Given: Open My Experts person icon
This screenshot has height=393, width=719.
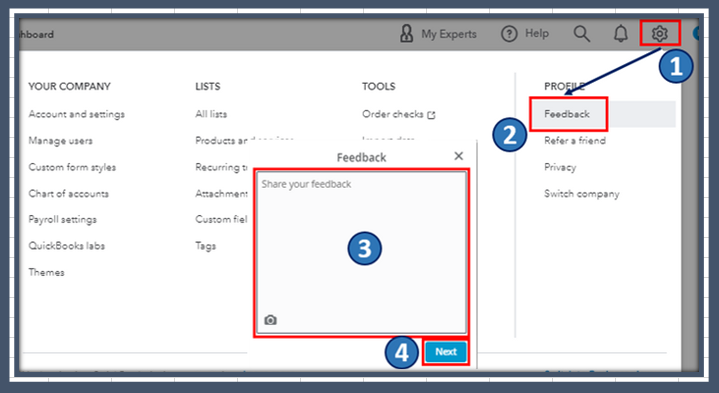Looking at the screenshot, I should [406, 33].
